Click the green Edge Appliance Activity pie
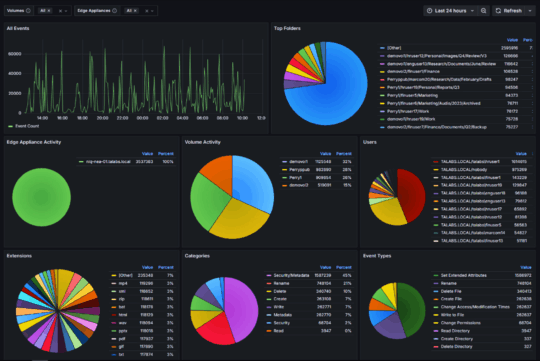The image size is (540, 361). point(42,197)
